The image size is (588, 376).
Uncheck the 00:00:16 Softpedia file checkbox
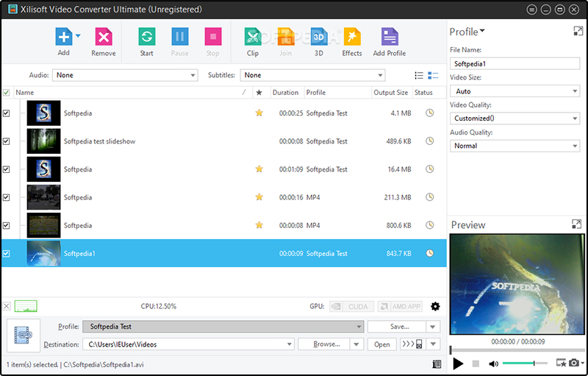(7, 197)
